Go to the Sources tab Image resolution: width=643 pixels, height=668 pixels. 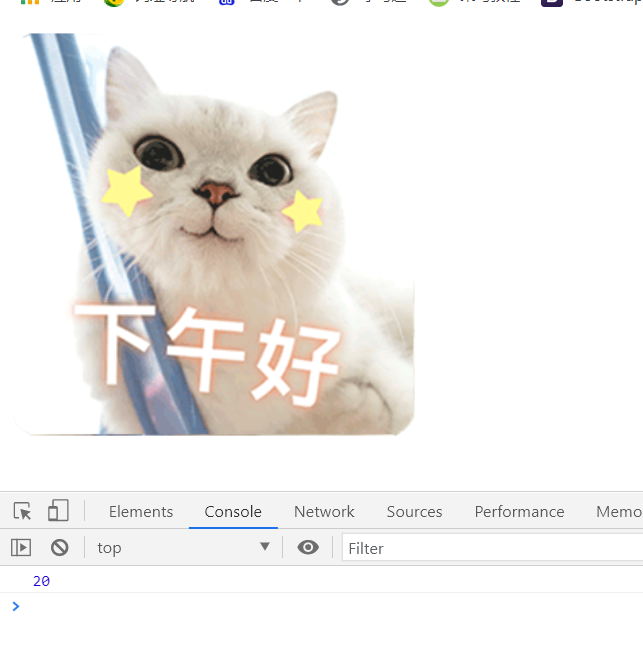pyautogui.click(x=414, y=512)
